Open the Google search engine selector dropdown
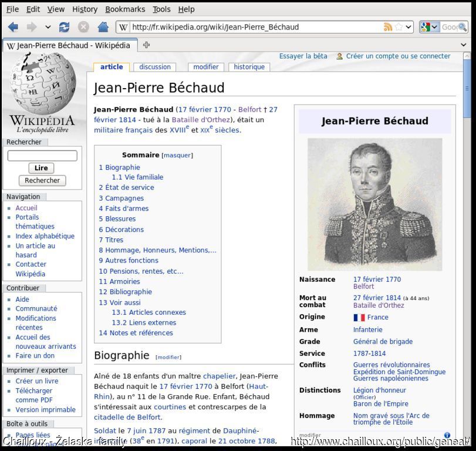 (x=435, y=27)
